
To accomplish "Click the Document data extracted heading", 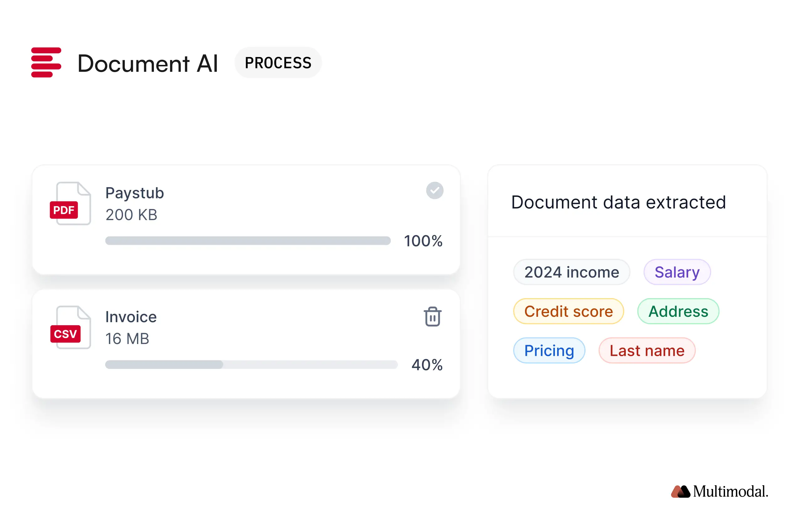I will coord(618,202).
